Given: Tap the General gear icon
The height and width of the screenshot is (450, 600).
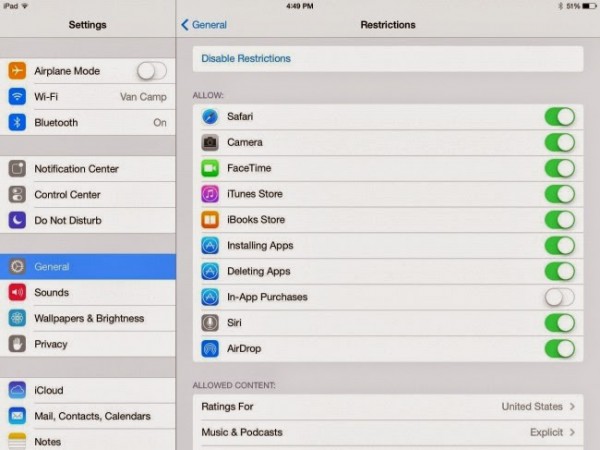Looking at the screenshot, I should (x=17, y=267).
